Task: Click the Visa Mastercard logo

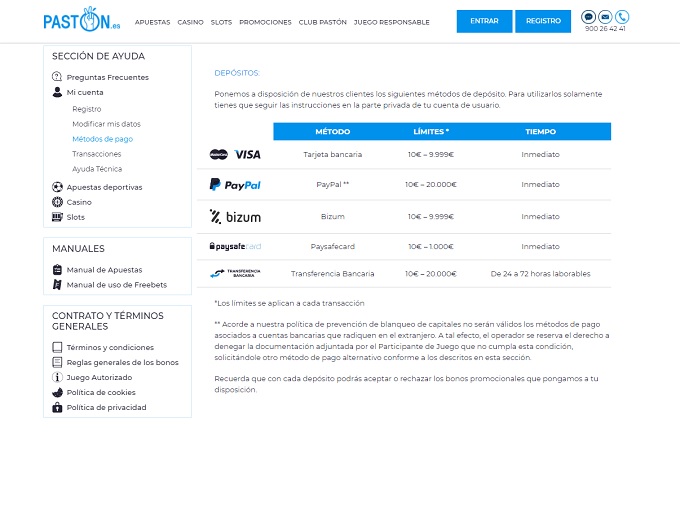Action: click(235, 155)
